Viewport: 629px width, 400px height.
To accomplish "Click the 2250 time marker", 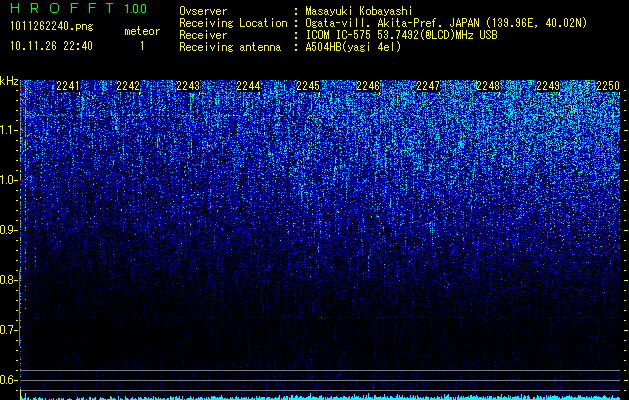I will tap(608, 85).
